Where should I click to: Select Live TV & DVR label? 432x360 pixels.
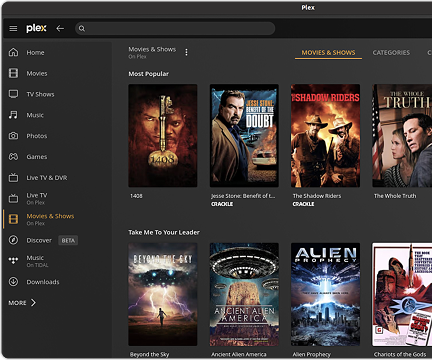coord(47,178)
